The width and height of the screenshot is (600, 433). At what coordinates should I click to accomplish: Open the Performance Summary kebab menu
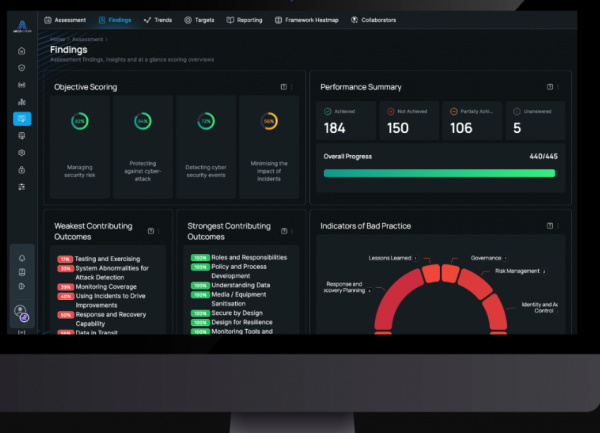tap(558, 87)
